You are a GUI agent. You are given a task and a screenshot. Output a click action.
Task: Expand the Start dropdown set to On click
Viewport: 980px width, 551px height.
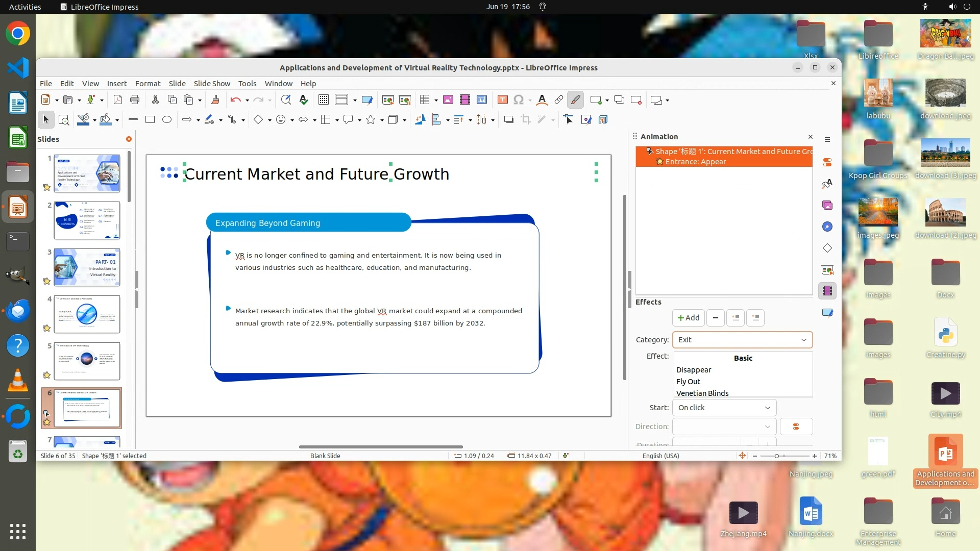724,408
